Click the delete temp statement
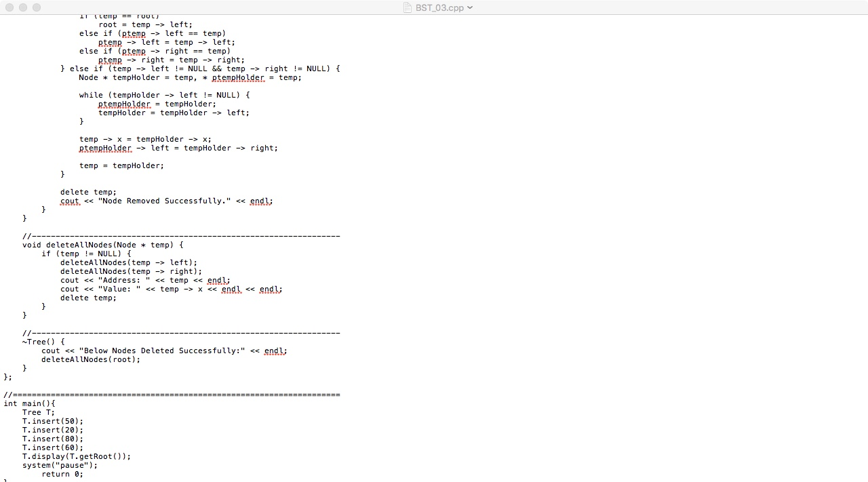The height and width of the screenshot is (482, 868). click(x=87, y=192)
